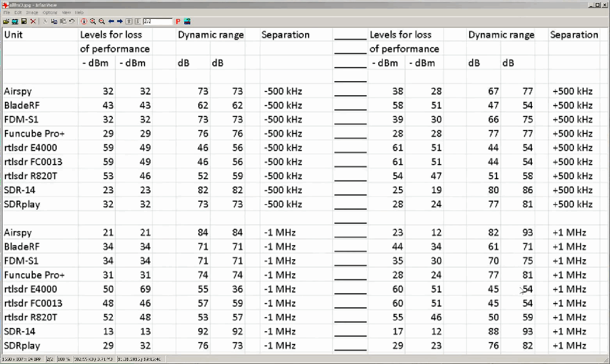610x364 pixels.
Task: Click 'rtlsdr FC0013' in the -500 kHz group
Action: coord(33,162)
